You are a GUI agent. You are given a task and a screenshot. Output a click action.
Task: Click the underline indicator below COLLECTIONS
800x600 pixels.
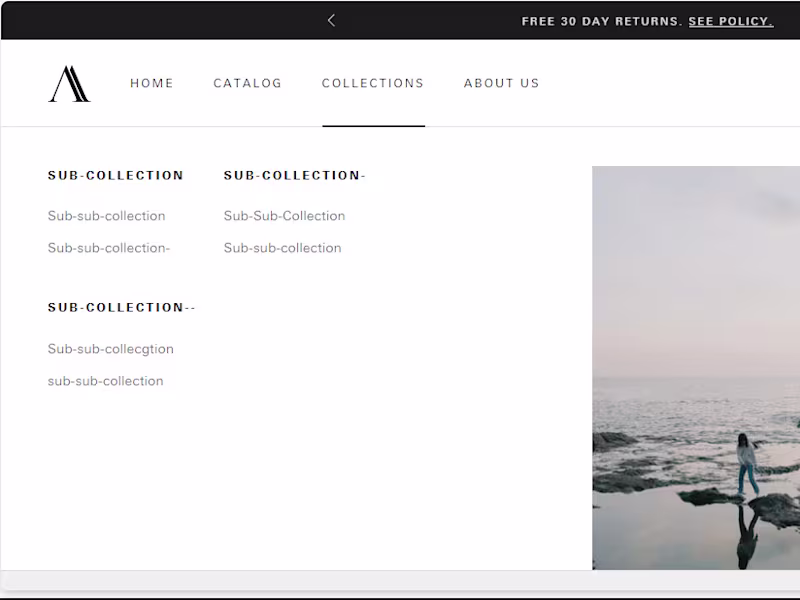[373, 125]
